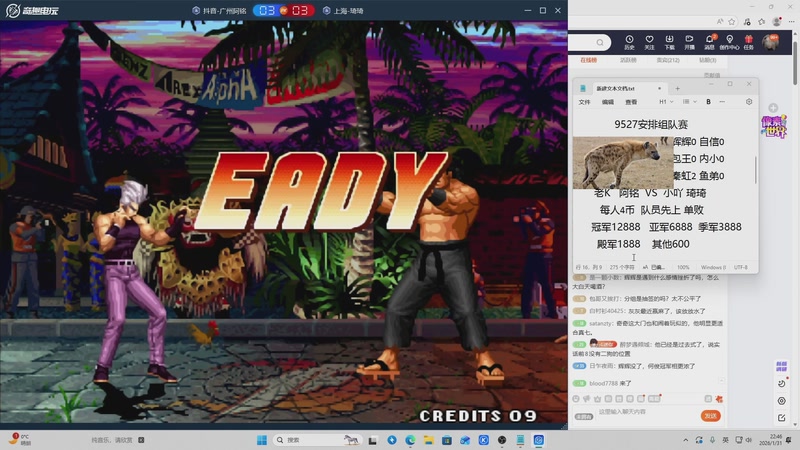800x450 pixels.
Task: Click the browser page vertical scrollbar
Action: pos(795,61)
